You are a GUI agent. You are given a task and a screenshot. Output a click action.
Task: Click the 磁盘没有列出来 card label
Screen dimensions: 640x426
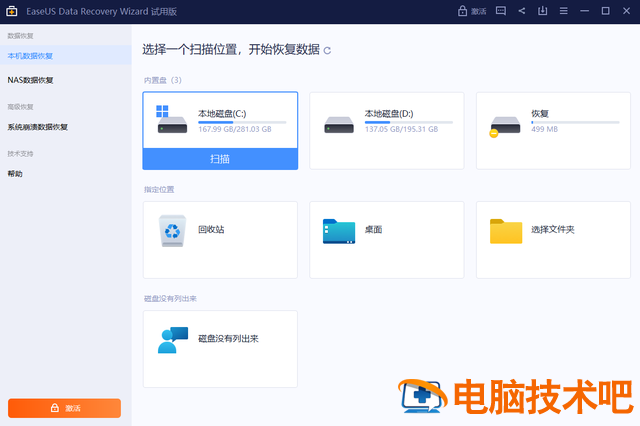coord(228,339)
